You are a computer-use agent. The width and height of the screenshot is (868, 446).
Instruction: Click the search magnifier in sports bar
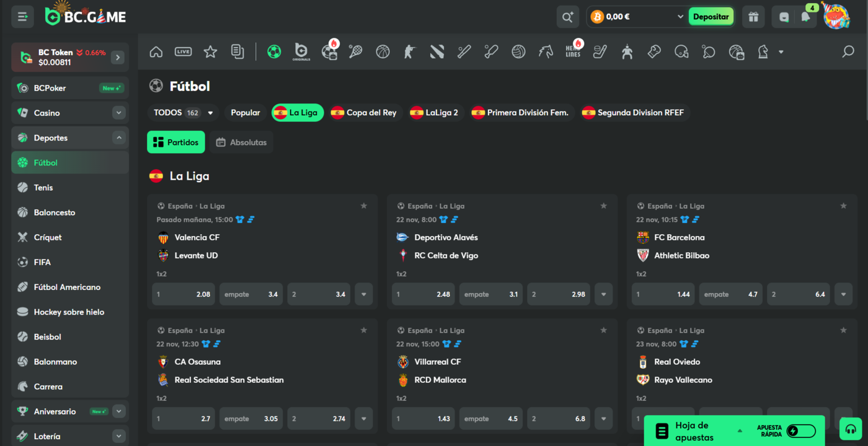848,52
